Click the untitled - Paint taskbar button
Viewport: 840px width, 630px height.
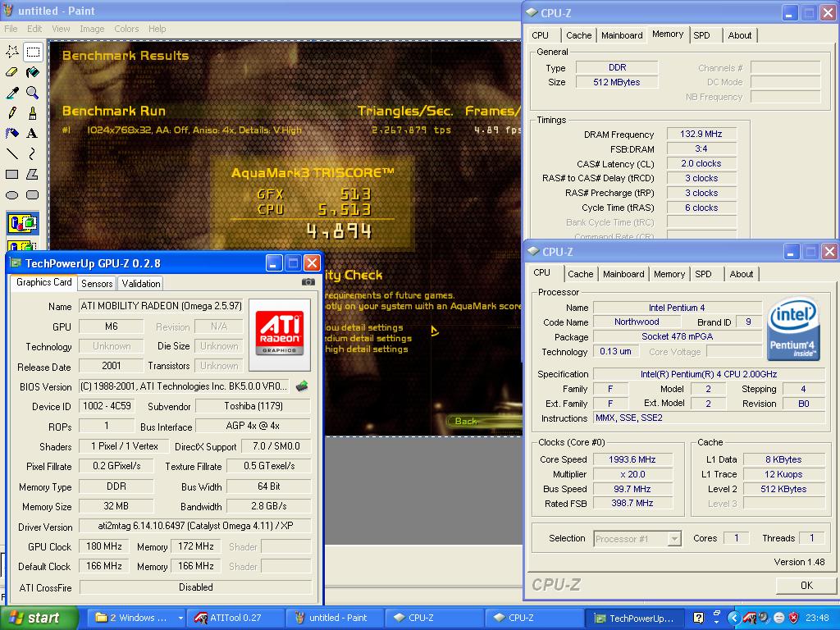point(336,618)
